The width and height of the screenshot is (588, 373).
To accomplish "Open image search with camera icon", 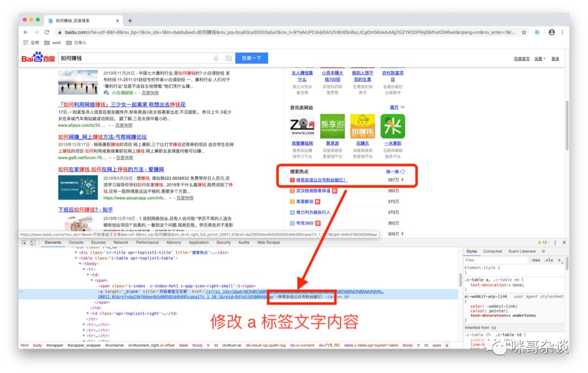I will click(228, 58).
